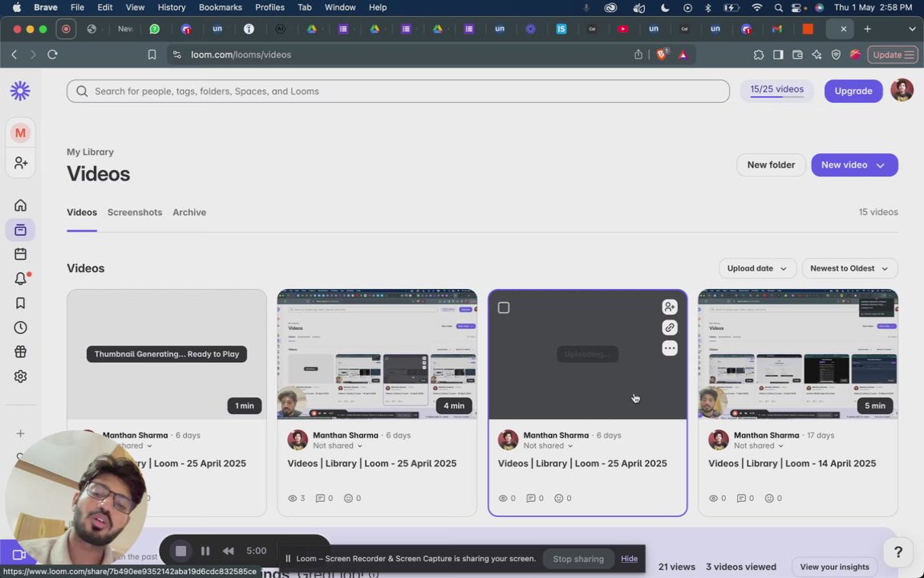
Task: Click the plus icon in sidebar
Action: (20, 433)
